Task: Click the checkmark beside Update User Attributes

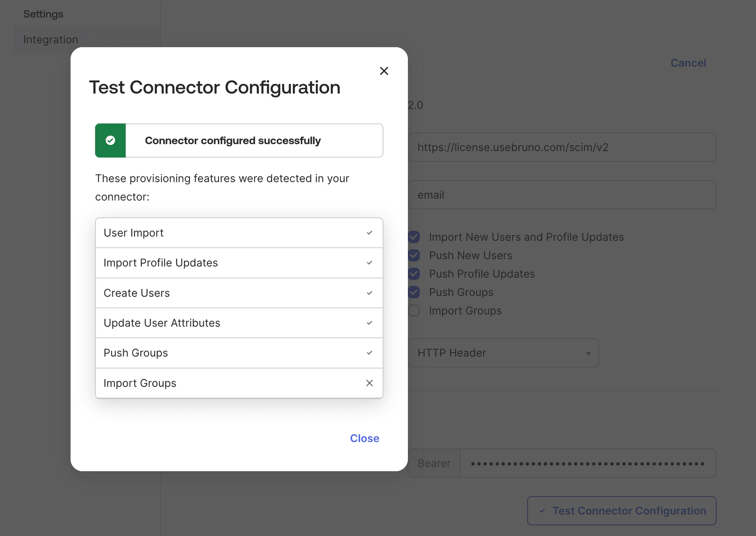Action: [369, 323]
